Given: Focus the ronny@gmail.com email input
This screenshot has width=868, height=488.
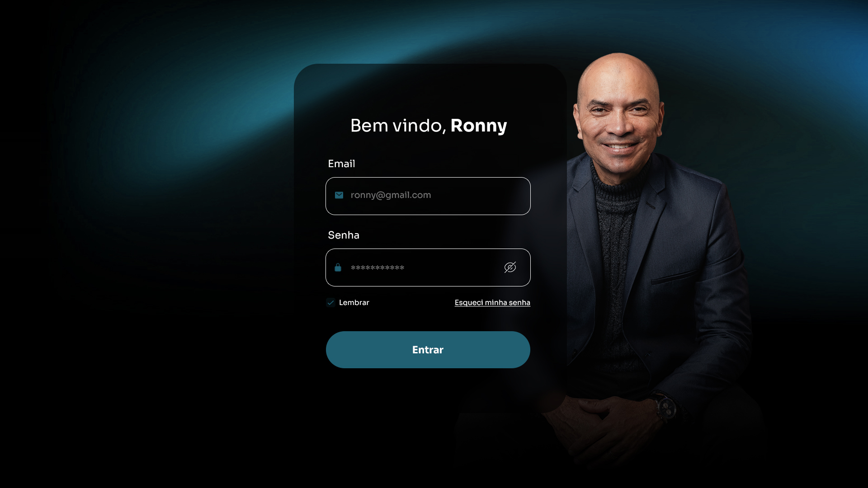Looking at the screenshot, I should (x=428, y=196).
